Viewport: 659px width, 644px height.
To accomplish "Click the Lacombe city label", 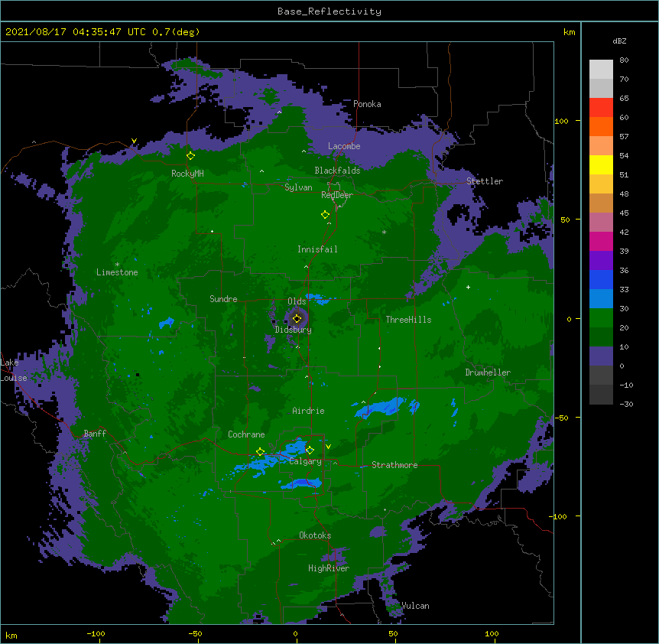I will [x=344, y=146].
